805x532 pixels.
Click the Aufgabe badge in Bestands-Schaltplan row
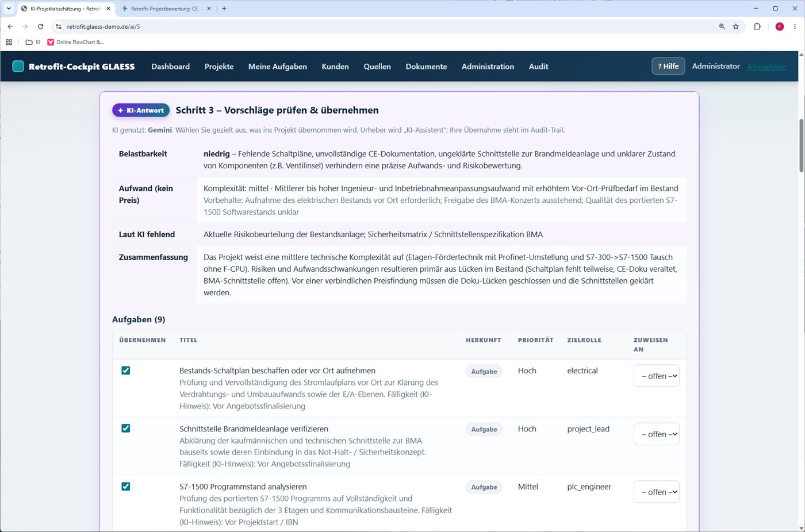[x=484, y=372]
